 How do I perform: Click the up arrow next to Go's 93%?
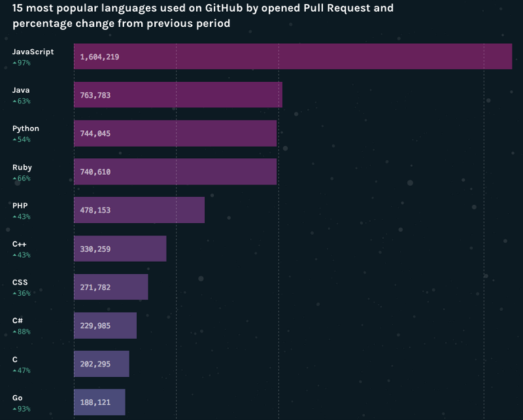(14, 410)
